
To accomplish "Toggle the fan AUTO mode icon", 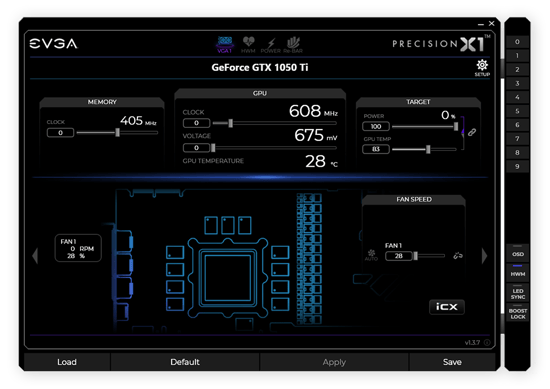I will (371, 255).
